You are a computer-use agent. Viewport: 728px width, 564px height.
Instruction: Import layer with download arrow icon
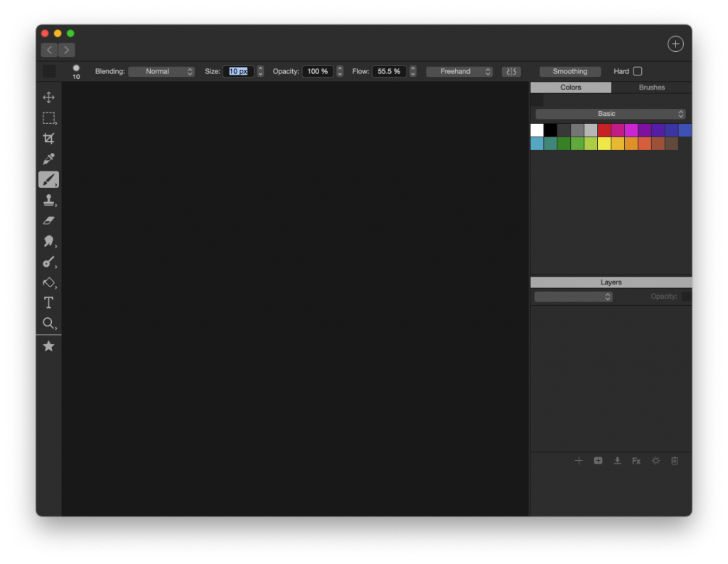617,461
